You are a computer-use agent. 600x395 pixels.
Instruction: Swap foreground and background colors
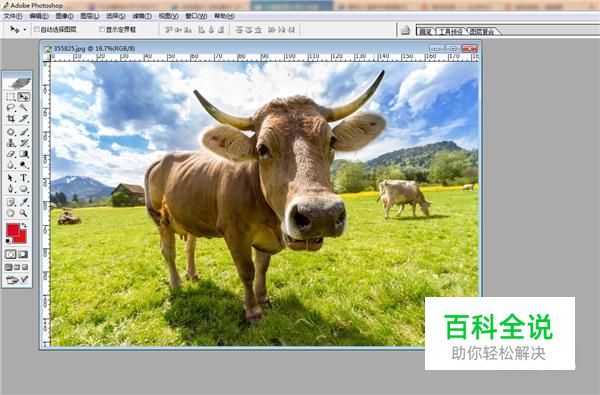coord(24,225)
